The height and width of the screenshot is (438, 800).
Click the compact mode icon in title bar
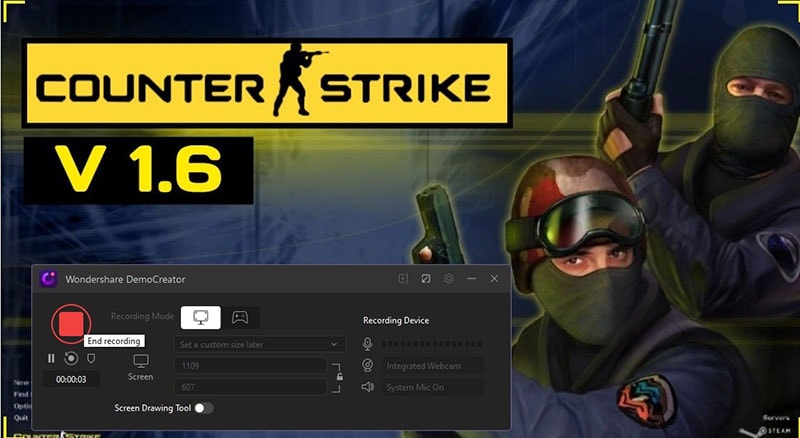tap(426, 279)
